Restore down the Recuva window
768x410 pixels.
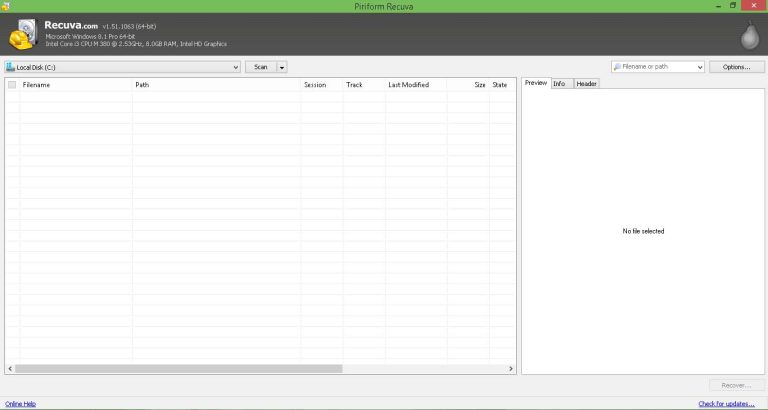click(x=733, y=6)
